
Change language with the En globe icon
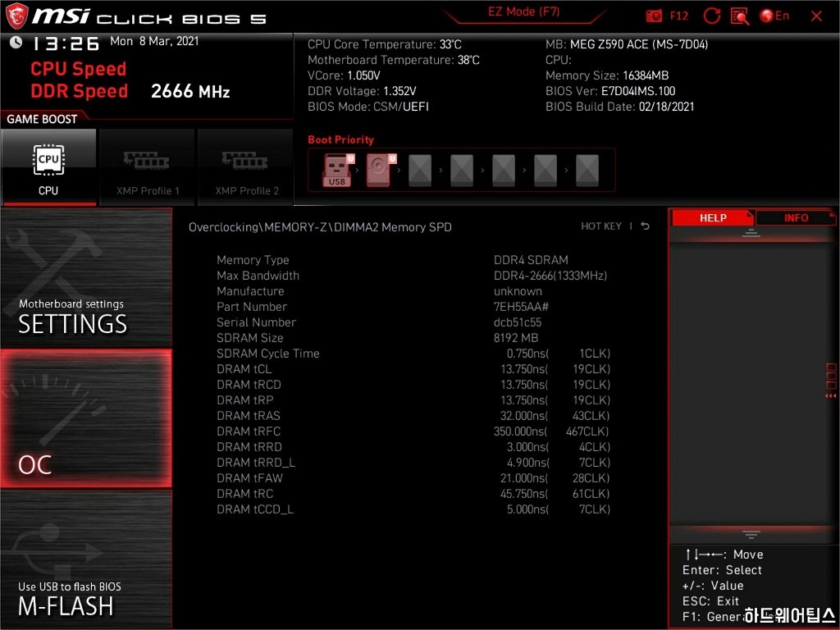click(774, 16)
